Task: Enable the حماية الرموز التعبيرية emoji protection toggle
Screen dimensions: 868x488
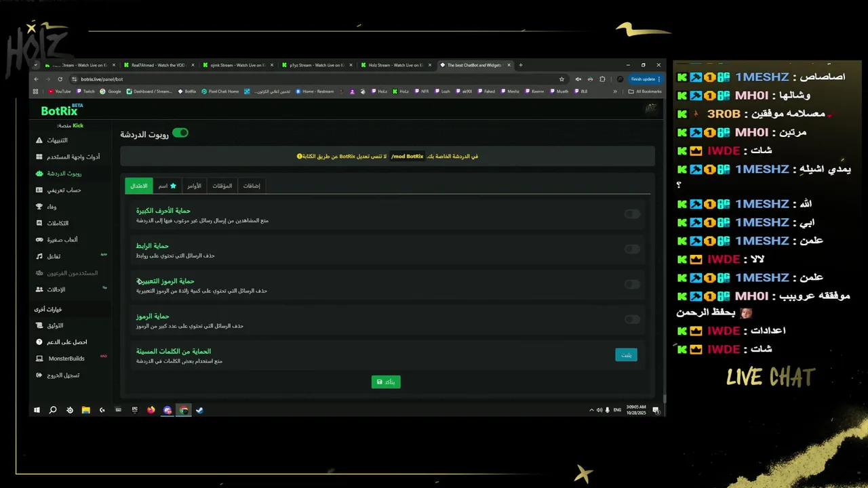Action: click(632, 285)
